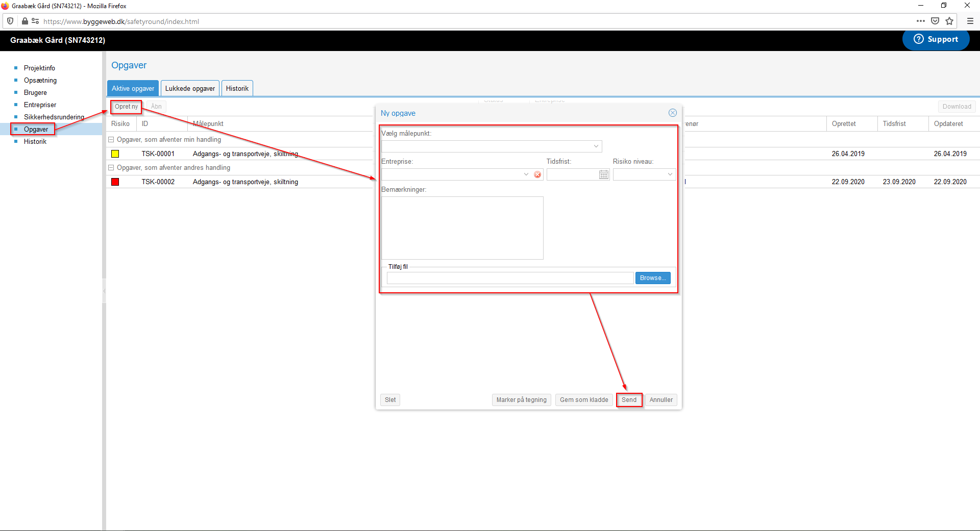
Task: Click the Save to Pocket icon
Action: pyautogui.click(x=935, y=21)
